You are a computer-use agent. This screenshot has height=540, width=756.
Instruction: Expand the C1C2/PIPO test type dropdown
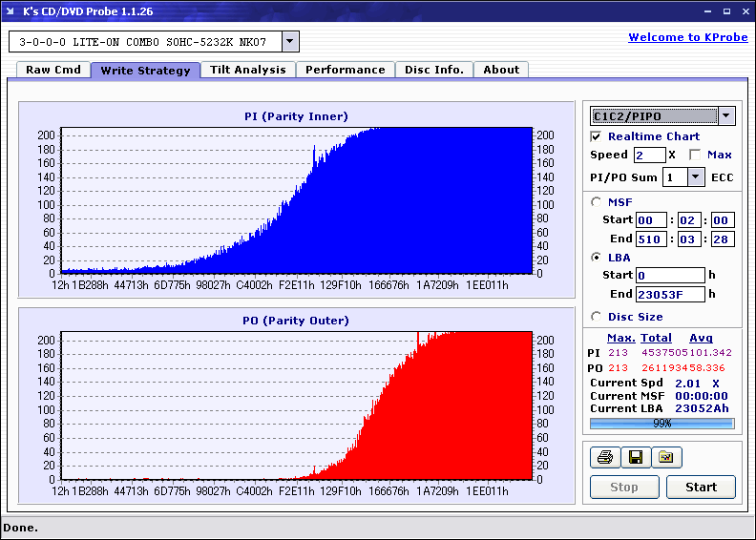(x=726, y=116)
